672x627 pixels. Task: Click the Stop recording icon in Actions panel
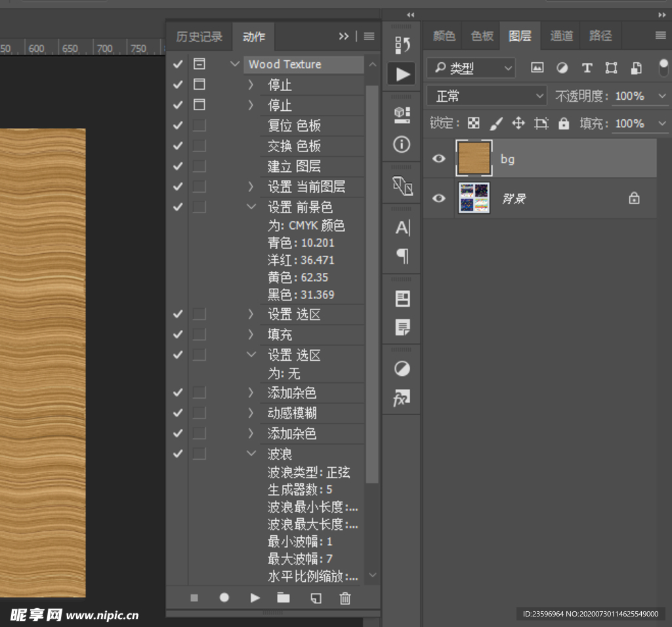(194, 597)
